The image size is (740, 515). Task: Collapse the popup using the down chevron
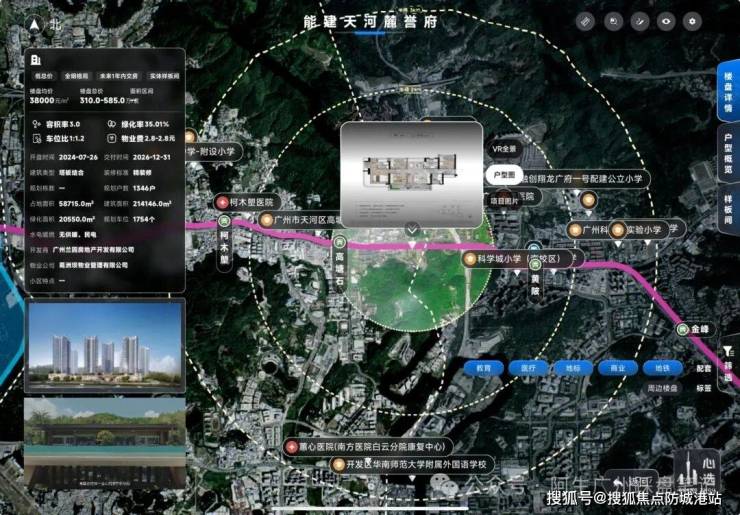(x=412, y=229)
